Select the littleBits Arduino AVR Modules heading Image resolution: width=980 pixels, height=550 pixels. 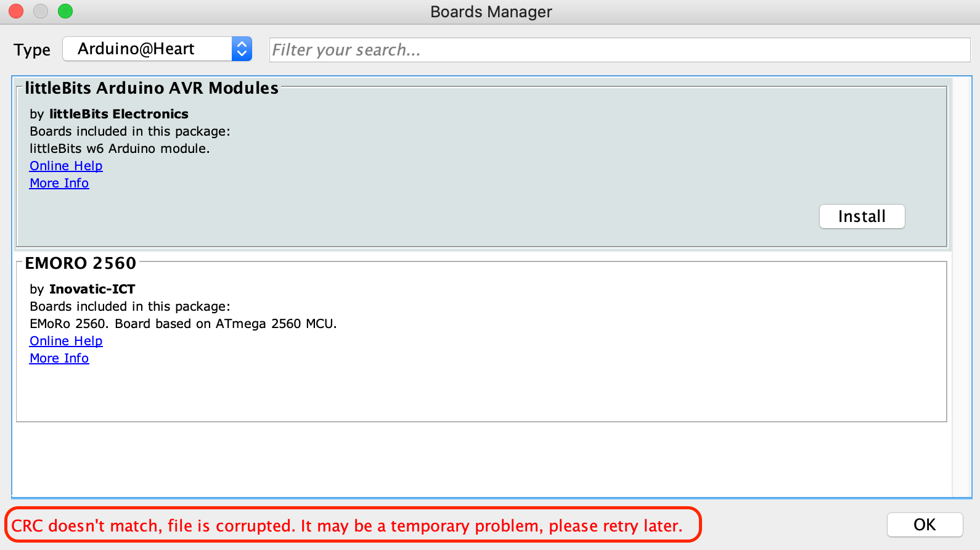[152, 88]
